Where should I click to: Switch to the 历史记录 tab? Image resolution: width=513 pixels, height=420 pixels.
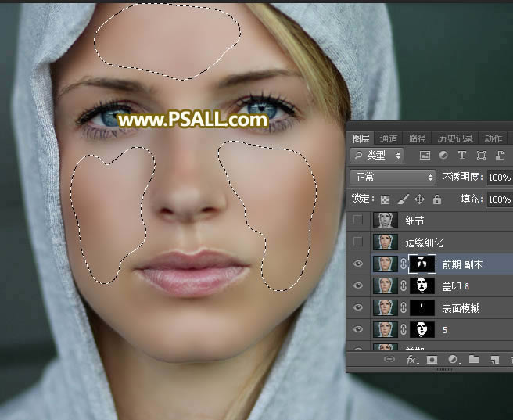click(454, 138)
